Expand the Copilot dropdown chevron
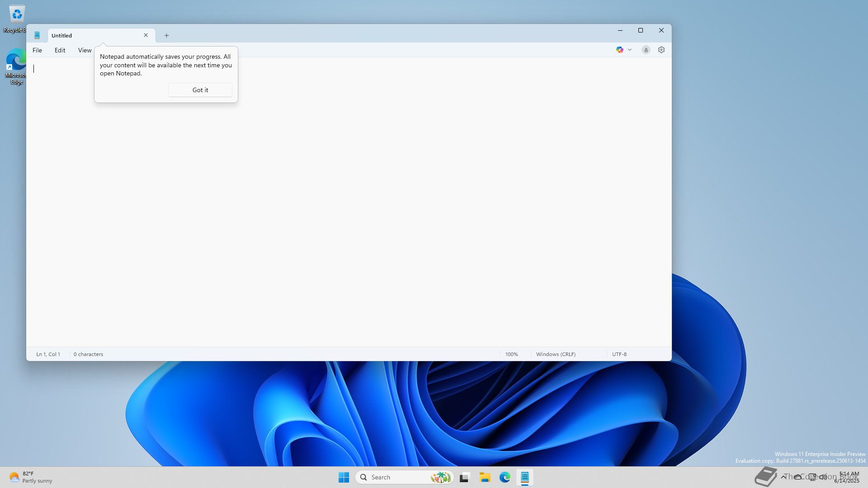868x488 pixels. (x=629, y=50)
